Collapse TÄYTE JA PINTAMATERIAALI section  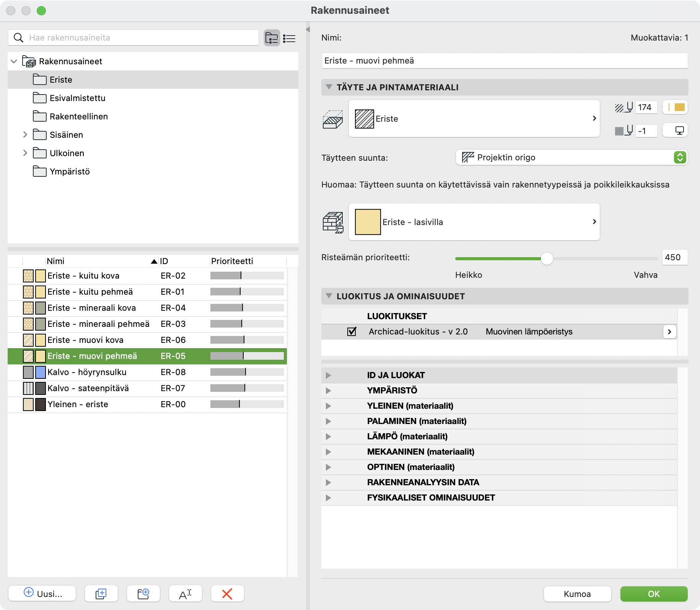point(329,87)
